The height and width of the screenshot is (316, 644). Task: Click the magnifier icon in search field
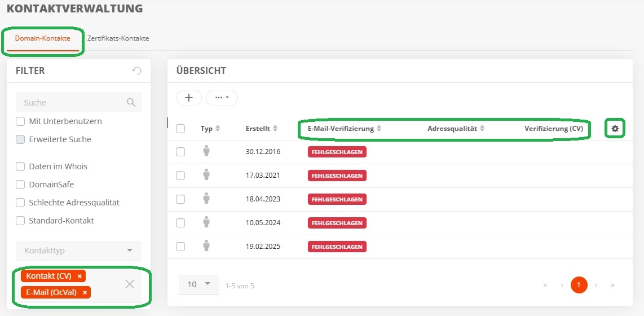[x=131, y=102]
